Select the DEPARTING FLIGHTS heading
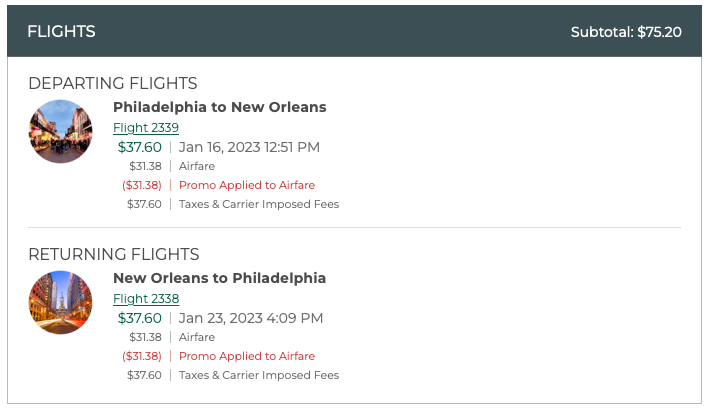 (112, 83)
